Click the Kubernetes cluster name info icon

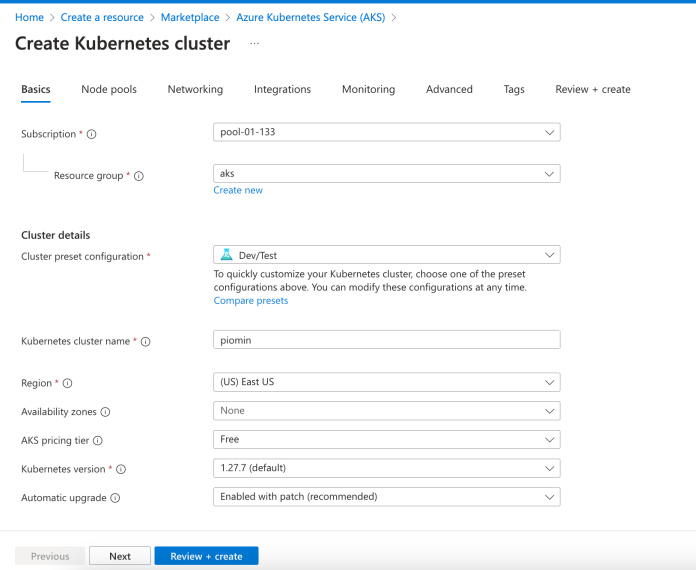(x=146, y=341)
